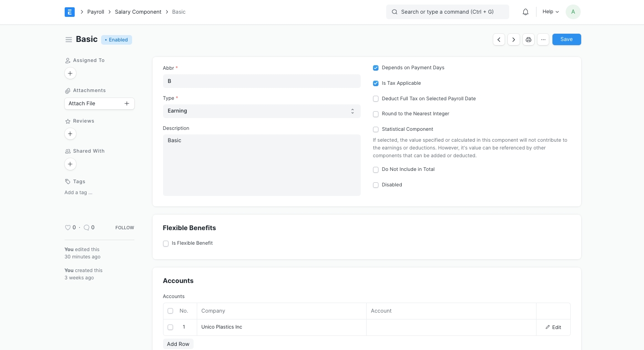Viewport: 644px width, 350px height.
Task: Open the three-dot more actions menu
Action: pos(543,40)
